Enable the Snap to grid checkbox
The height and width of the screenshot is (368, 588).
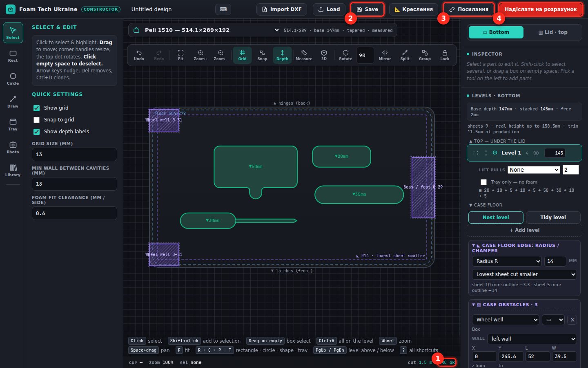tap(36, 120)
